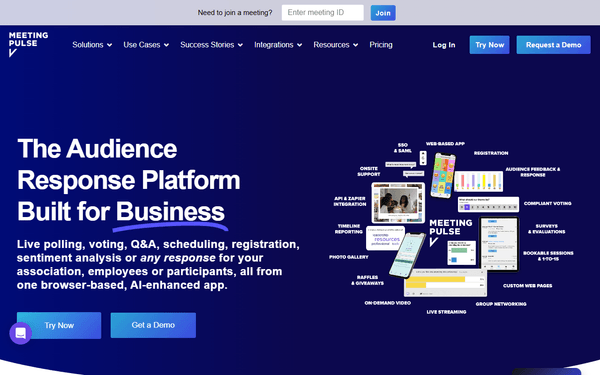Click the MeetingPulse logo in header
This screenshot has height=375, width=600.
(28, 44)
